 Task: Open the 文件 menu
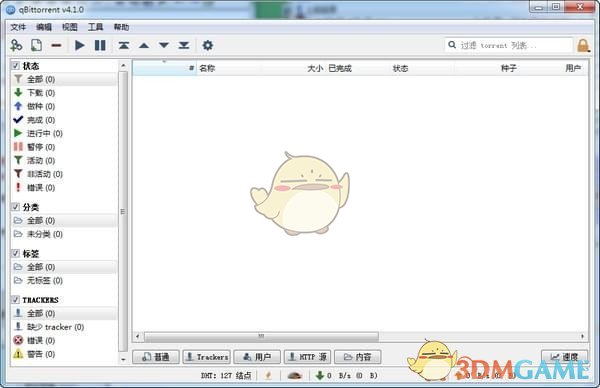pos(18,27)
